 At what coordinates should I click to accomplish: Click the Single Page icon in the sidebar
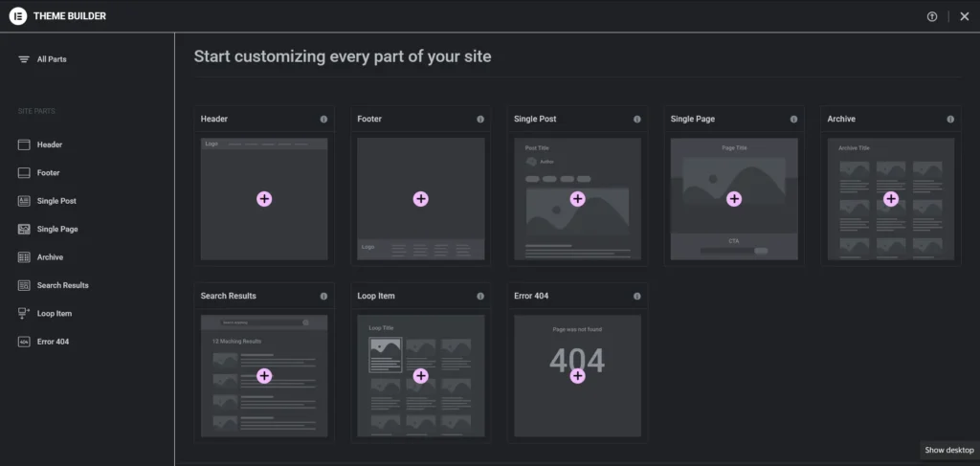click(x=24, y=230)
